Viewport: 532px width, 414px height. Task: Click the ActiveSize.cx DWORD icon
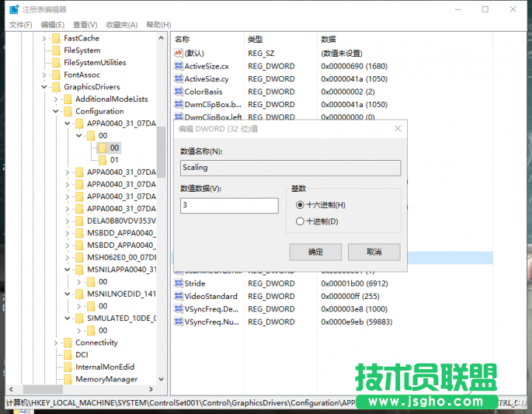(178, 66)
